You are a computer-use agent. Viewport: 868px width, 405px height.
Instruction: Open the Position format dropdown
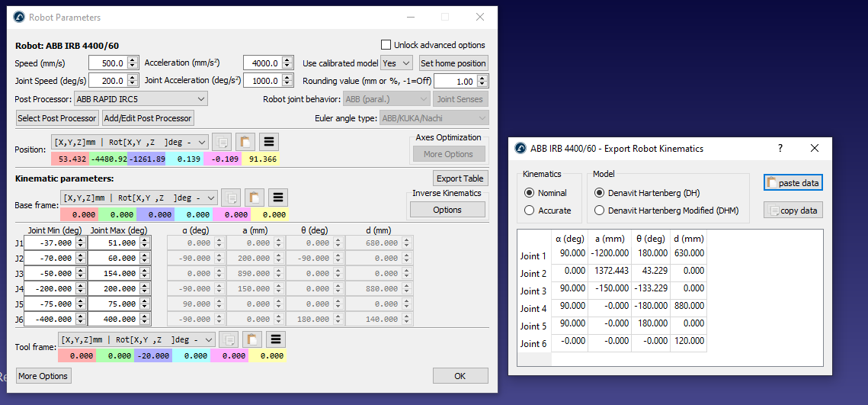click(130, 142)
